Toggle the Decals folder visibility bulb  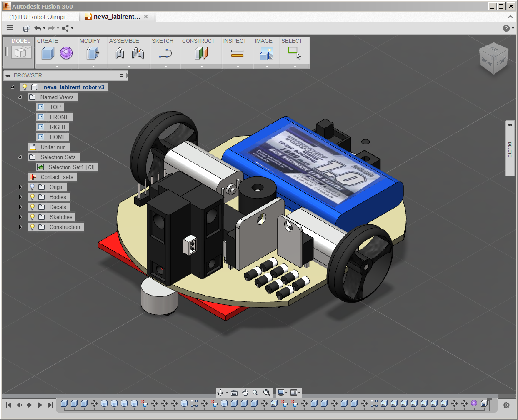[32, 207]
